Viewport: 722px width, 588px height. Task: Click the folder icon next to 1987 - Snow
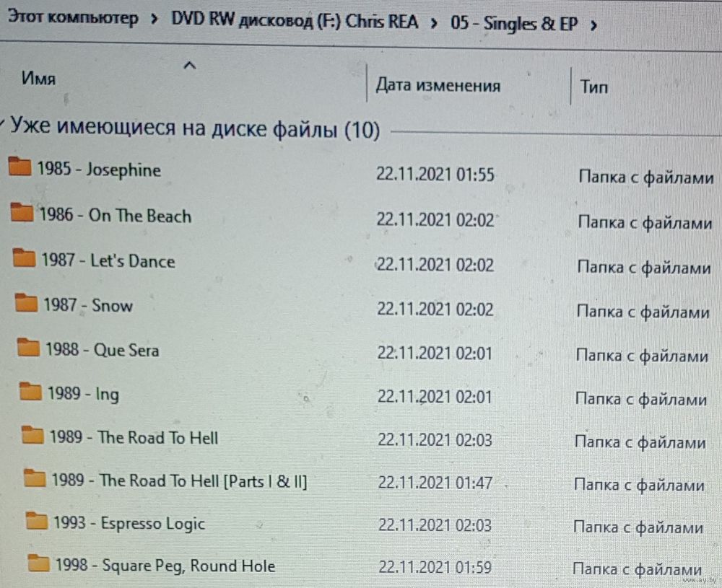[x=26, y=302]
